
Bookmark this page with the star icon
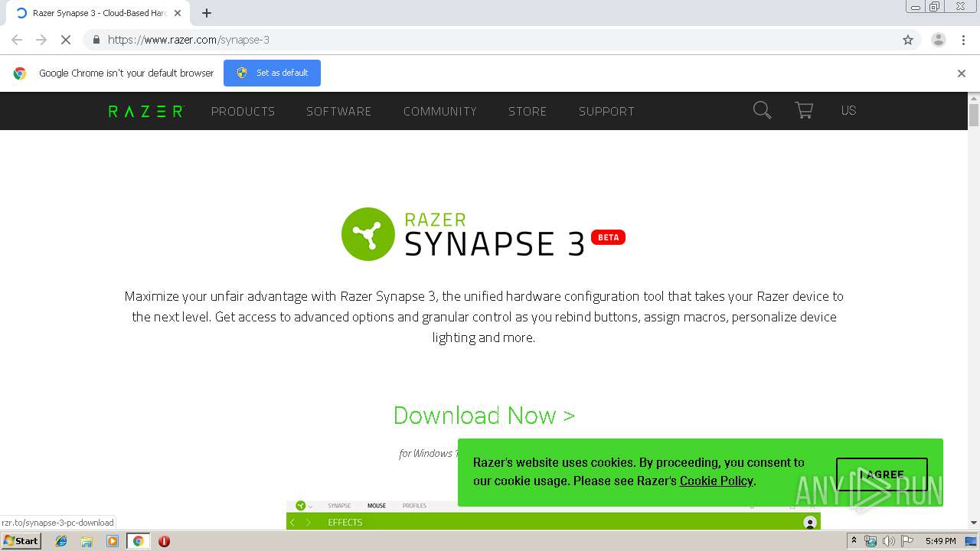pos(908,40)
